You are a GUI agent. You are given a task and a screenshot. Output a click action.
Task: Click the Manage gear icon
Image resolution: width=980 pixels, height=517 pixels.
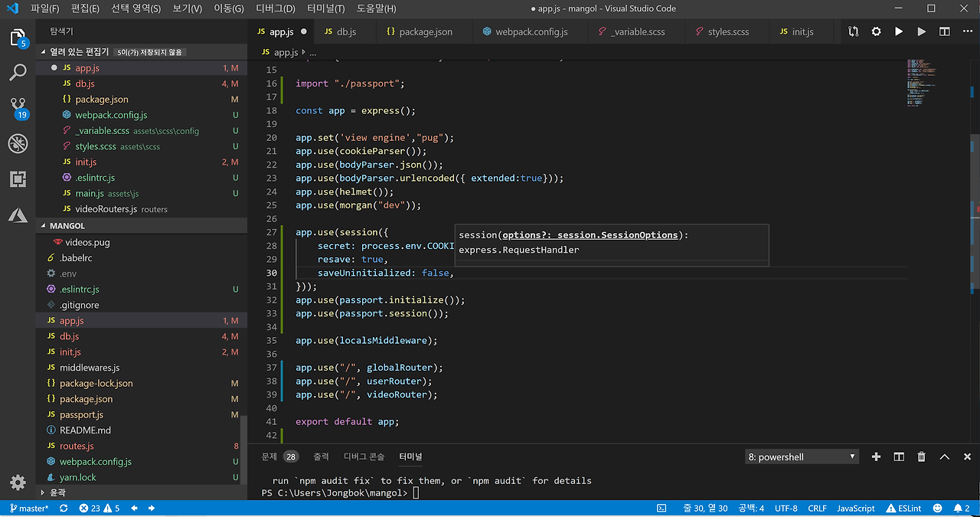point(18,483)
